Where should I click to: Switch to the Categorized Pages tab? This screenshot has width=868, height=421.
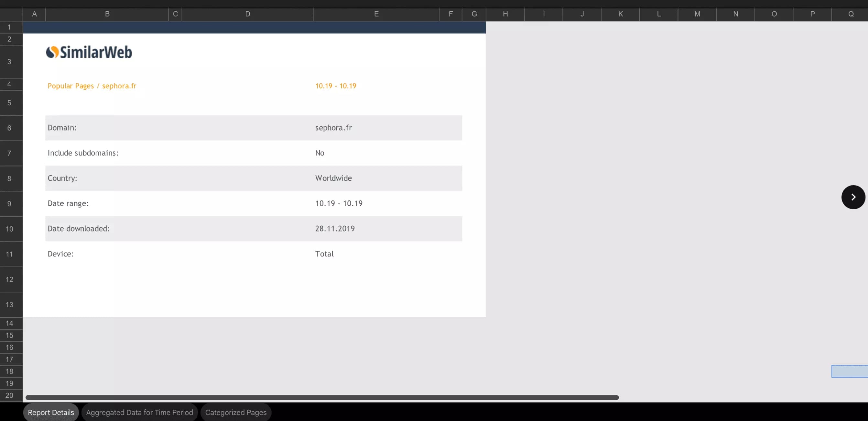[x=235, y=412]
